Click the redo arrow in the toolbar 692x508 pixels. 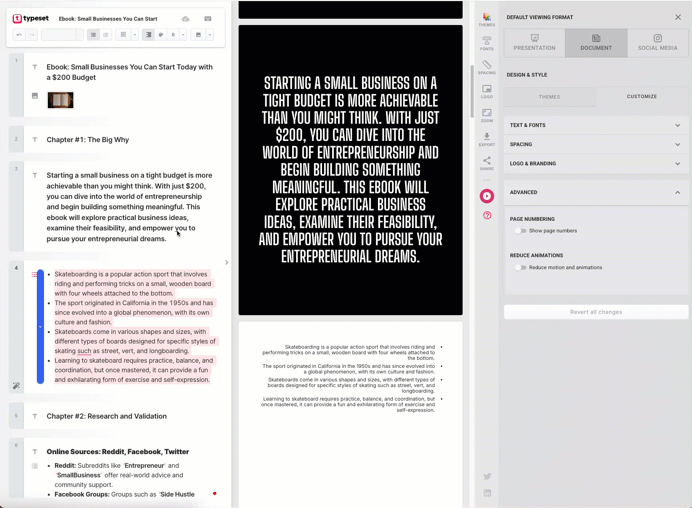tap(31, 34)
